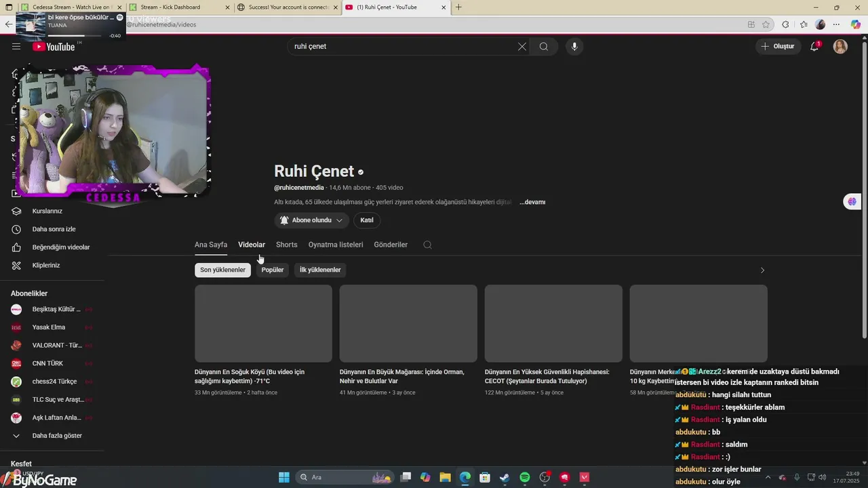Image resolution: width=868 pixels, height=488 pixels.
Task: Open Edge Copilot icon in toolbar
Action: tap(855, 24)
